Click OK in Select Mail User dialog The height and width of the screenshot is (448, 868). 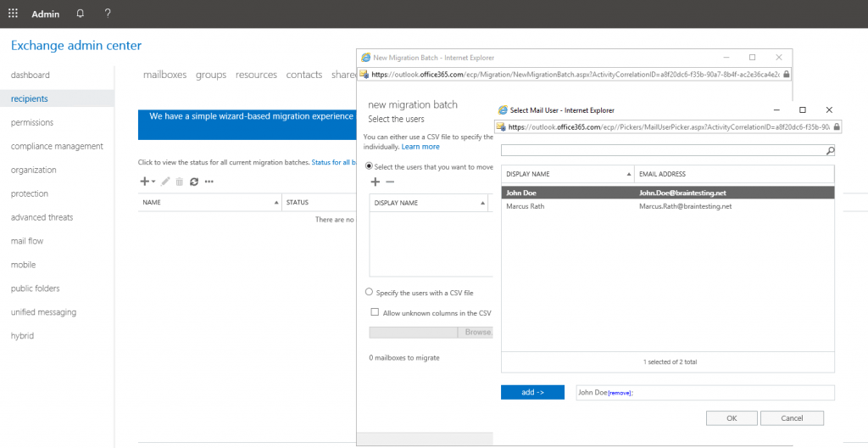click(732, 418)
